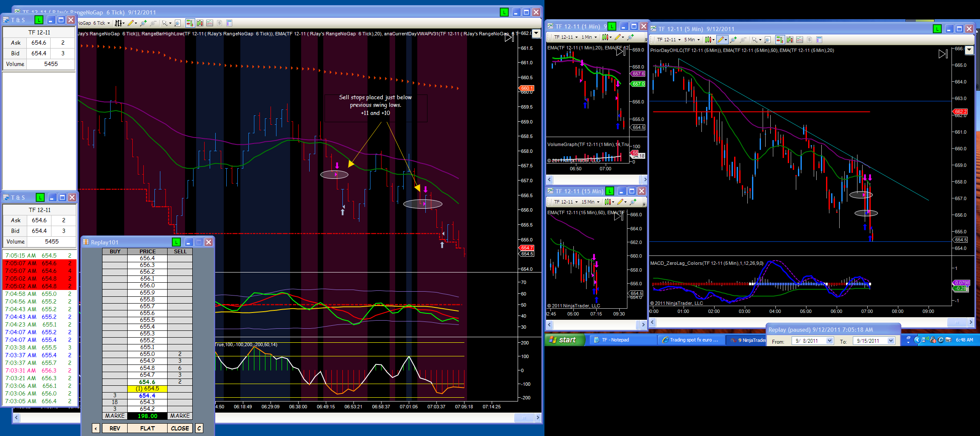
Task: Select the pencil drawing tool in the 6 Tick chart
Action: (x=131, y=23)
